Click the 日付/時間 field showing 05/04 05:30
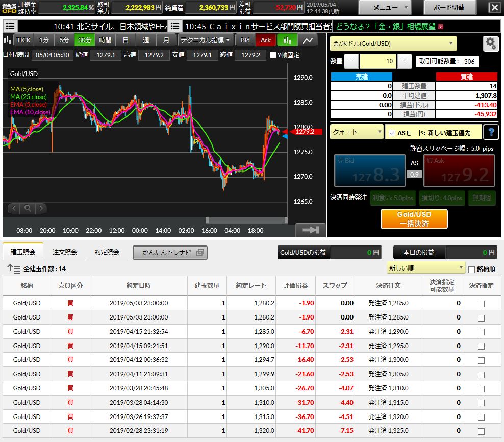The height and width of the screenshot is (442, 504). [x=52, y=55]
